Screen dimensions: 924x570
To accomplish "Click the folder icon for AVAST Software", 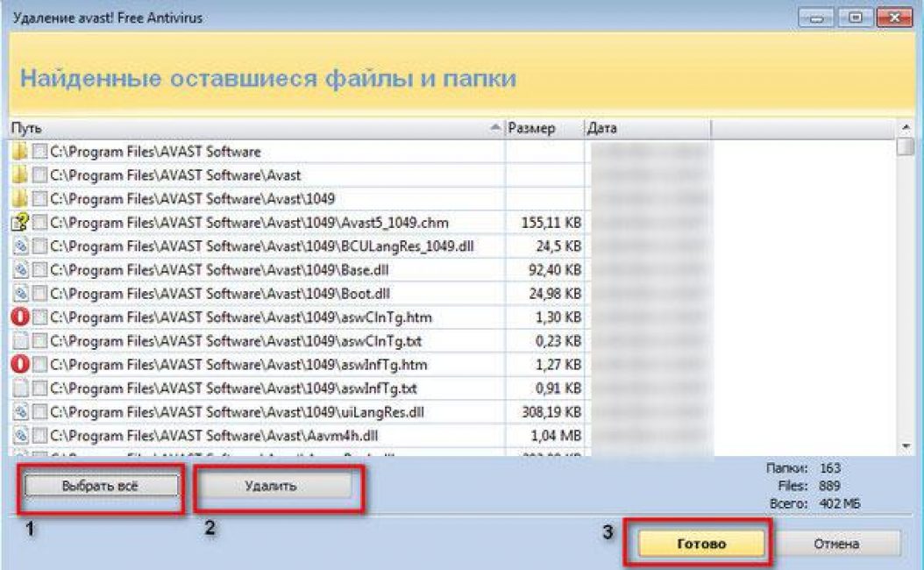I will click(x=19, y=152).
